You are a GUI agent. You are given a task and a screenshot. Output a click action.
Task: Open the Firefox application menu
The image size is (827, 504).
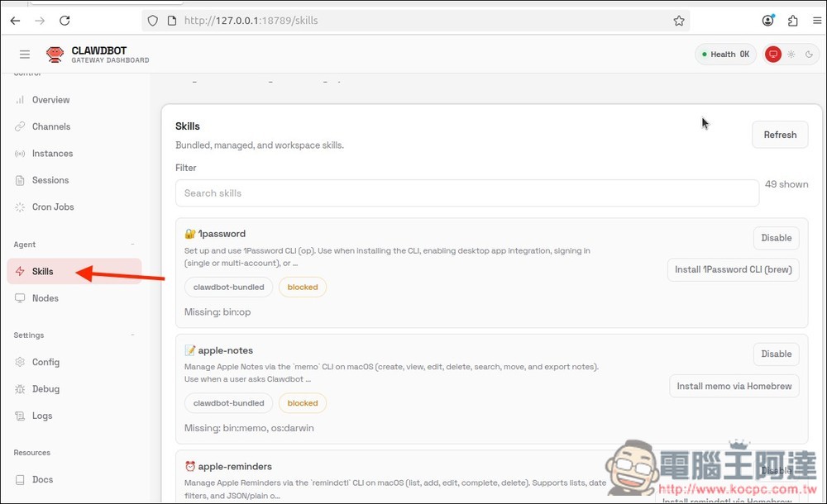click(x=816, y=21)
